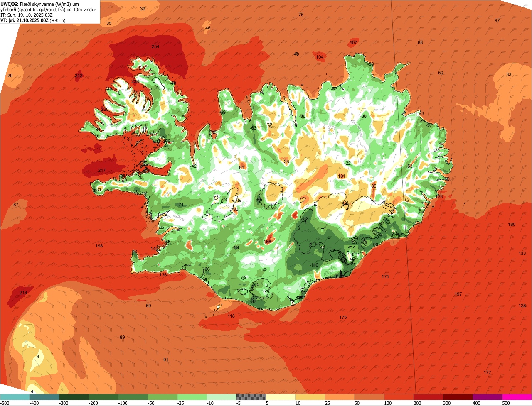Click the '118' value south of Iceland
The width and height of the screenshot is (532, 406).
[x=231, y=316]
